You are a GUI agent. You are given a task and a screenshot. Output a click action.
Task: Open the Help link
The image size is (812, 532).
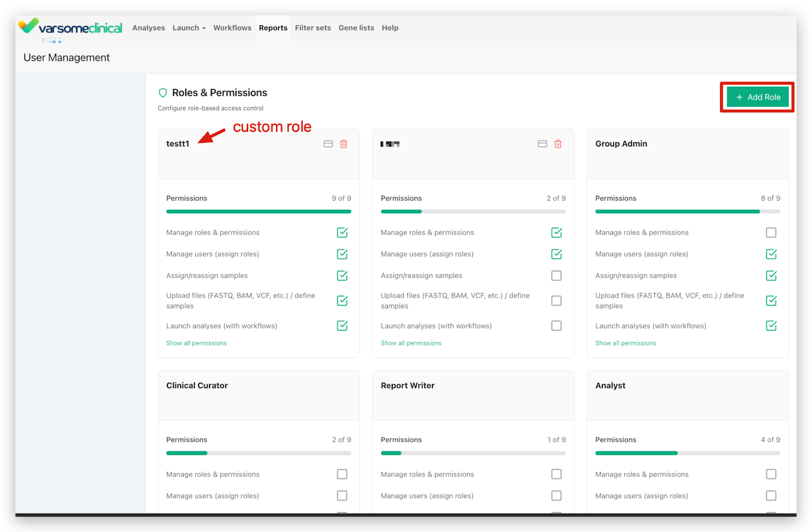click(390, 28)
